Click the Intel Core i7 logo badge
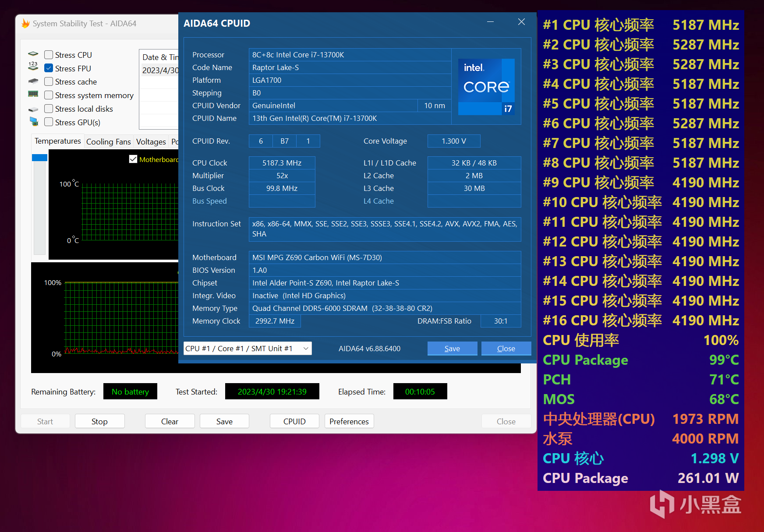 click(486, 87)
